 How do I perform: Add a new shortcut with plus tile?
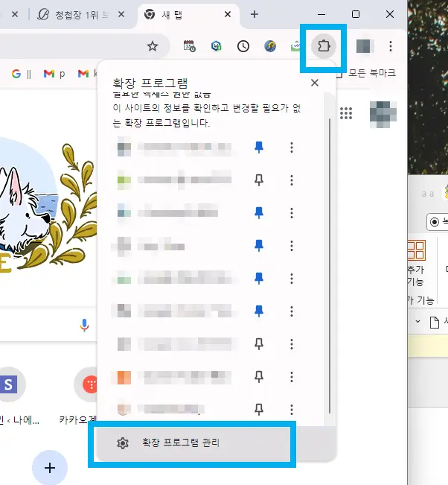tap(50, 468)
